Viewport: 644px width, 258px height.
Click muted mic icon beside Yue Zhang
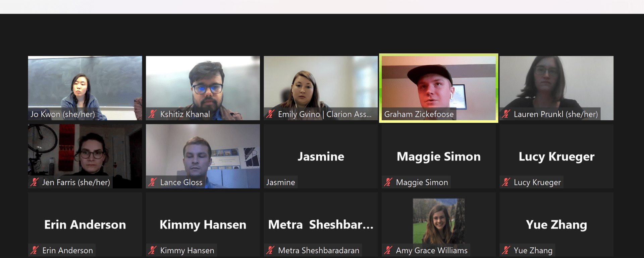click(x=506, y=250)
